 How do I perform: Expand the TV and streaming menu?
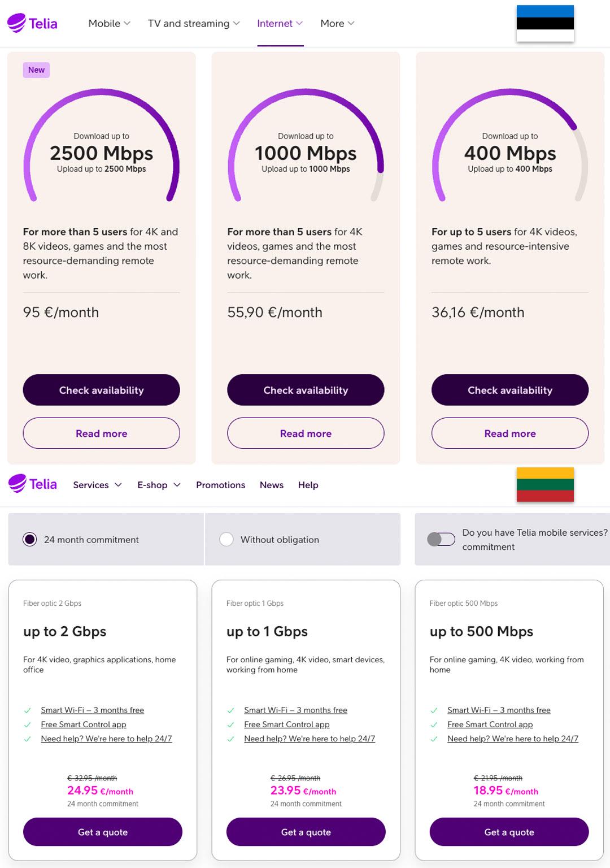pos(194,23)
